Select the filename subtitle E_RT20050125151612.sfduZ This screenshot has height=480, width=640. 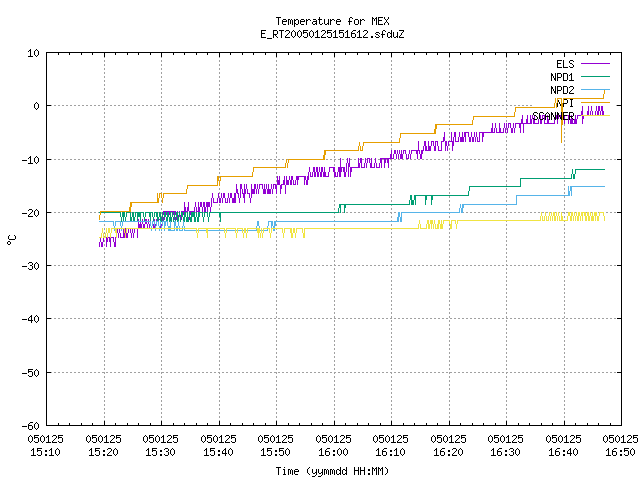[332, 34]
